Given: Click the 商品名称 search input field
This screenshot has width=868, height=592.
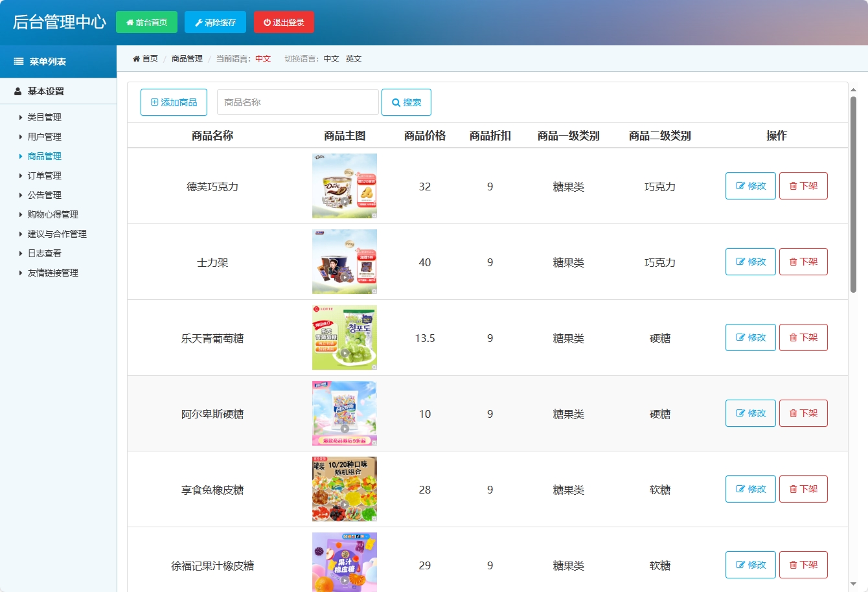Looking at the screenshot, I should pos(297,102).
